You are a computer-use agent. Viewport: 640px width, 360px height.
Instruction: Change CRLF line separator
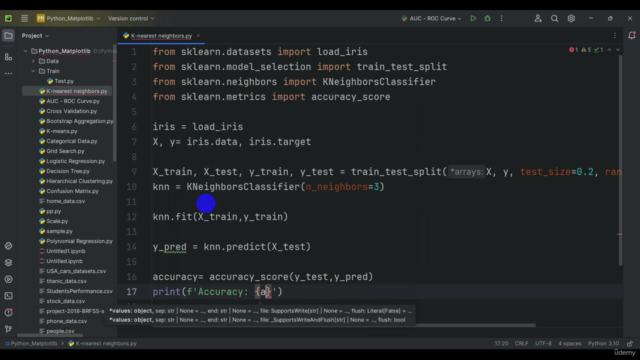click(521, 344)
